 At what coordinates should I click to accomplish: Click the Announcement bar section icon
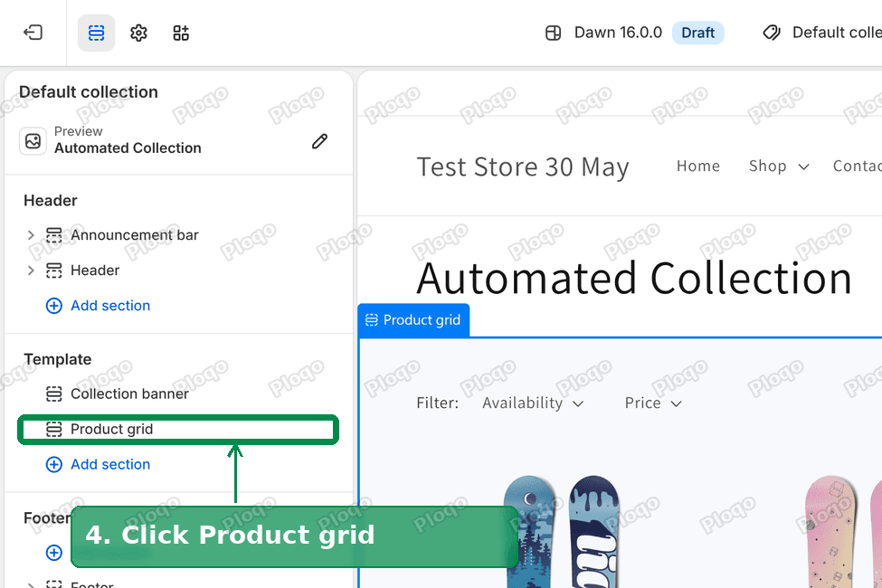pyautogui.click(x=54, y=235)
